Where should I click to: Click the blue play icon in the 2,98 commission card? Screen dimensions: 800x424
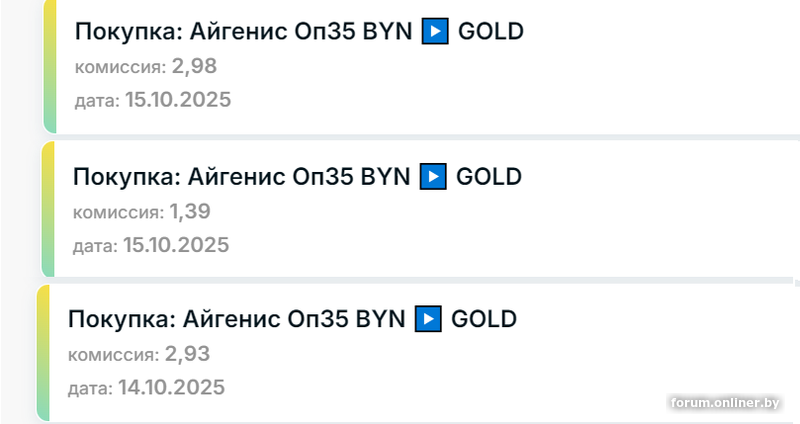click(434, 32)
